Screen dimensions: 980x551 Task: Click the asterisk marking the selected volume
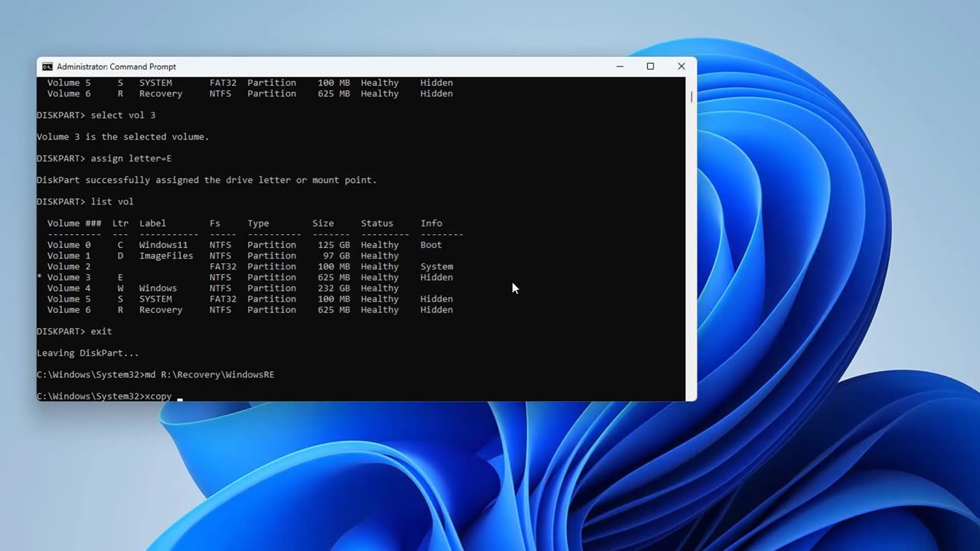[x=39, y=277]
